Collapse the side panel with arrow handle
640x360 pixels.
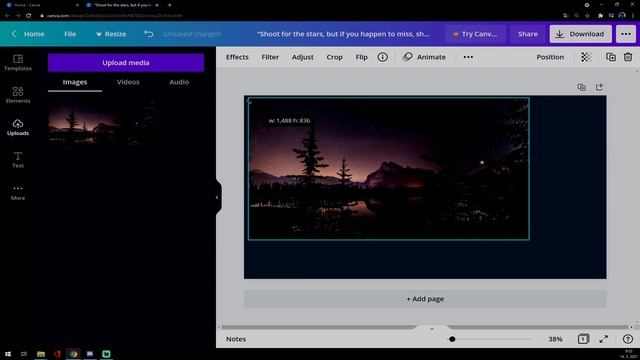(218, 197)
